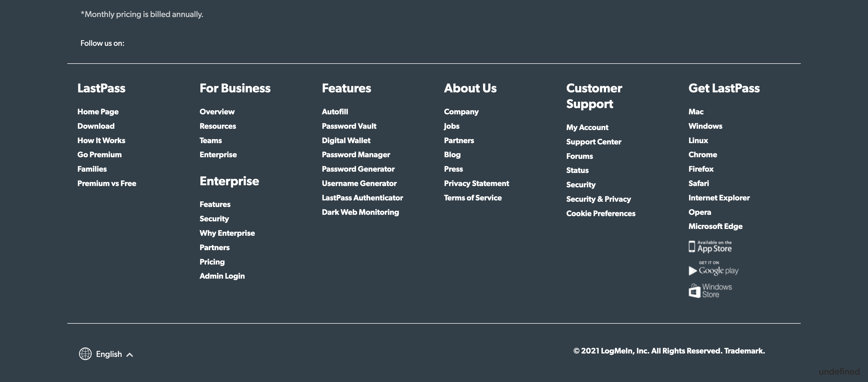Click the App Store download badge

click(x=710, y=246)
